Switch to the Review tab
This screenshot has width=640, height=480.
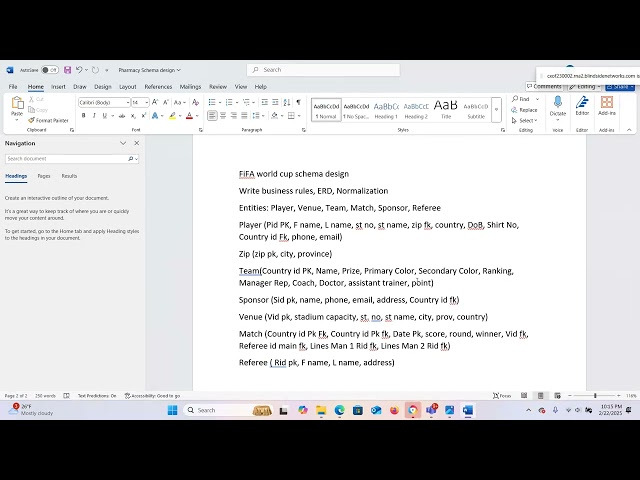pos(218,87)
